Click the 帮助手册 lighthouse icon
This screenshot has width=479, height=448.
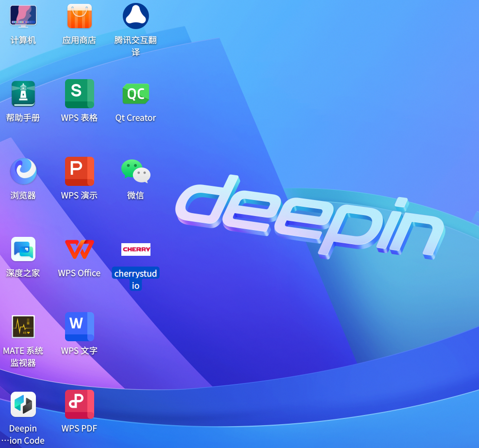tap(23, 94)
